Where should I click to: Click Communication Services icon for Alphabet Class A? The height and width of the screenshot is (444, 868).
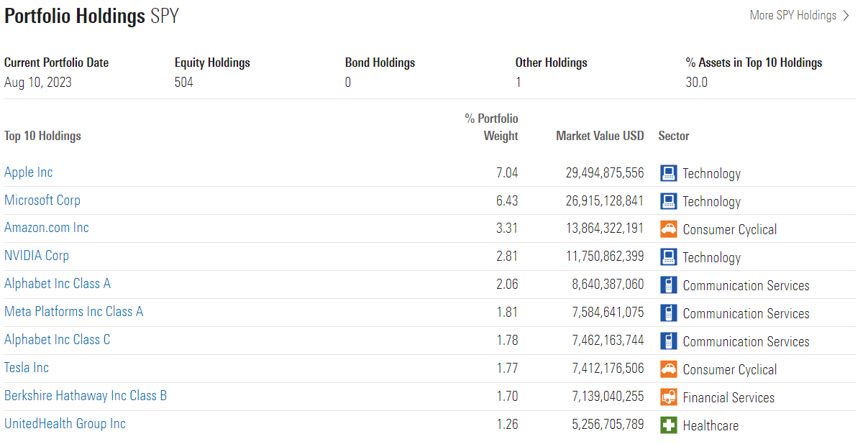[669, 285]
